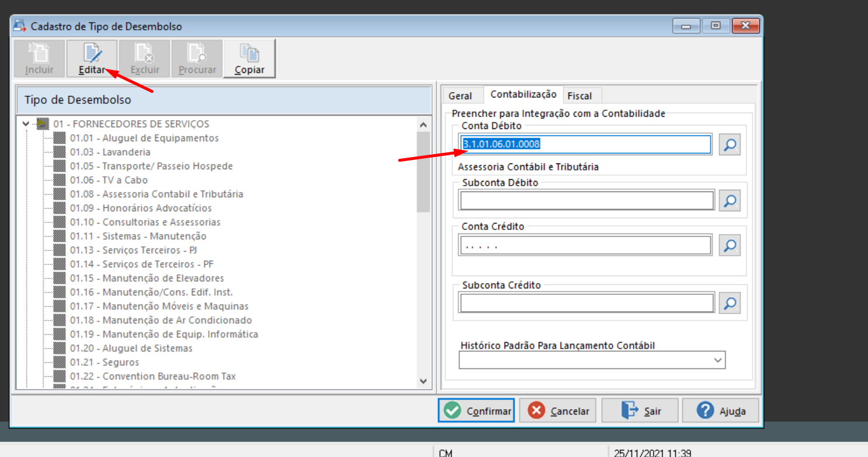The height and width of the screenshot is (457, 868).
Task: Select 01.03 - Lavanderia
Action: click(x=110, y=152)
